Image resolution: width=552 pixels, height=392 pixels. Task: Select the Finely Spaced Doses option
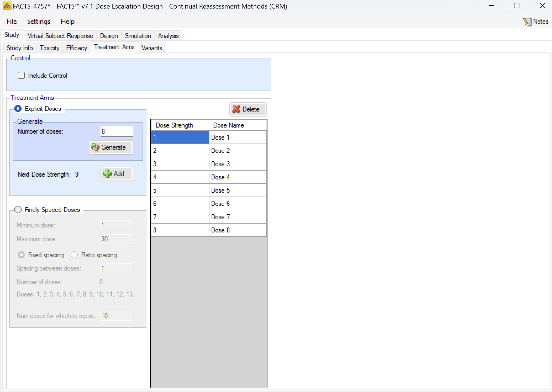click(18, 210)
